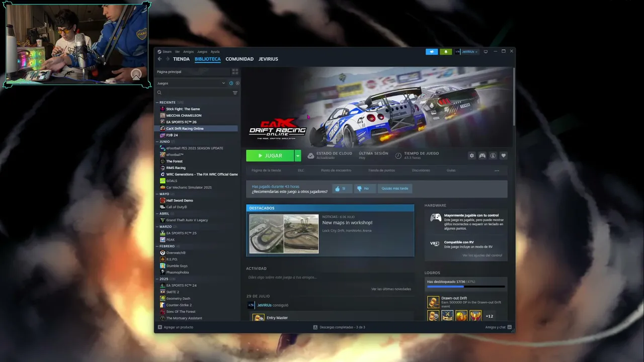Click the play-time clock icon
Viewport: 644px width, 362px height.
398,156
